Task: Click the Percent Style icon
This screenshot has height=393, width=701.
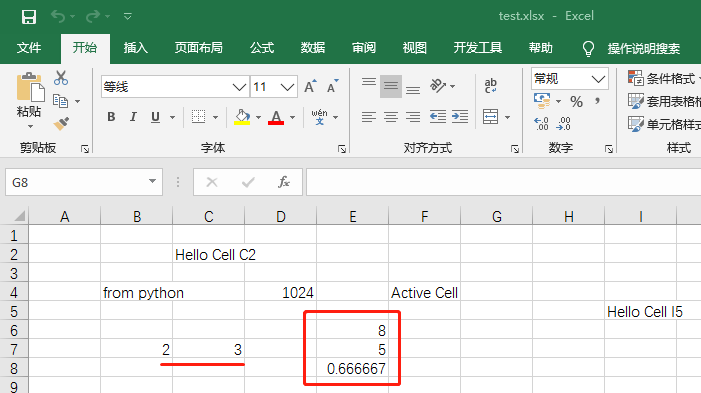Action: tap(576, 102)
